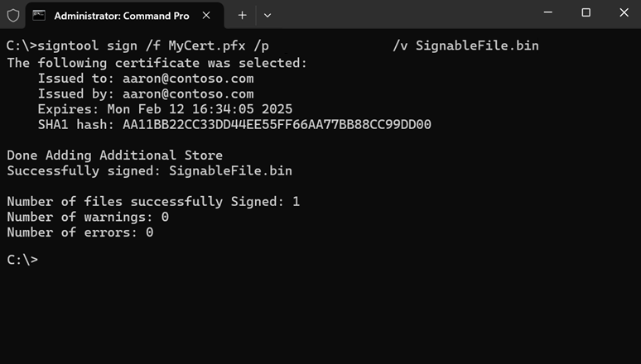Minimize the terminal window
This screenshot has height=364, width=641.
pos(547,12)
